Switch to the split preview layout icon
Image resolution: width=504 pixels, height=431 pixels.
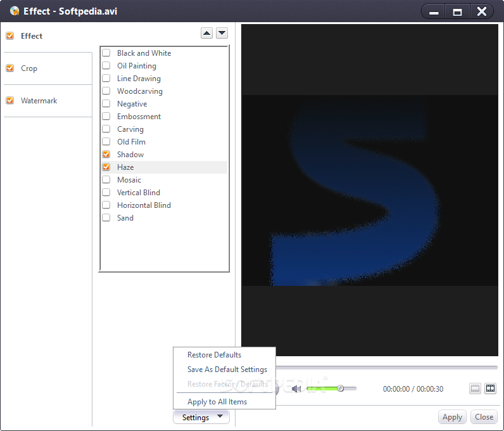tap(490, 389)
